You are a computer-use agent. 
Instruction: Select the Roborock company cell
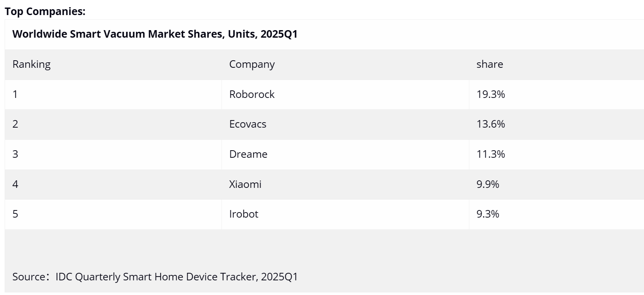tap(252, 95)
